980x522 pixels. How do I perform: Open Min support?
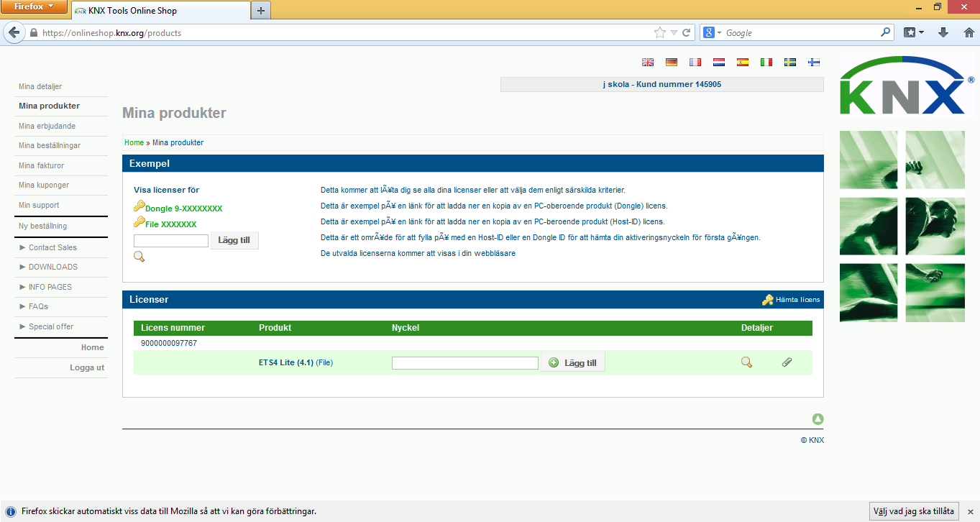(x=39, y=205)
